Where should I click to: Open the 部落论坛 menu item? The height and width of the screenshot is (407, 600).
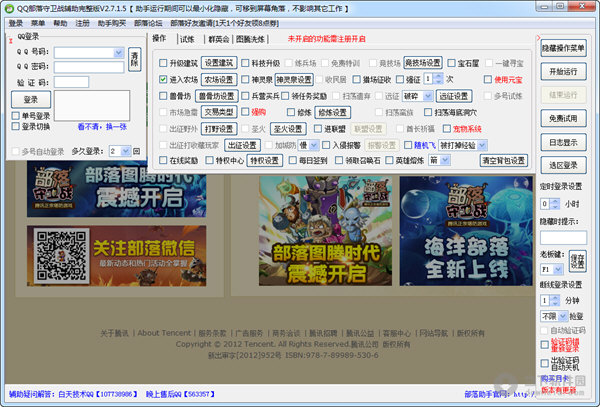click(148, 23)
